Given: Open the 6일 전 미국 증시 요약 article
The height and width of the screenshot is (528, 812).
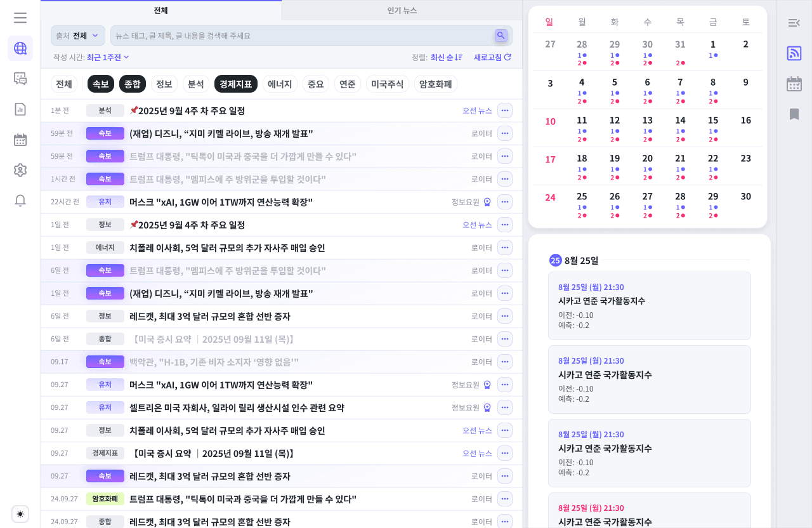Looking at the screenshot, I should click(211, 339).
